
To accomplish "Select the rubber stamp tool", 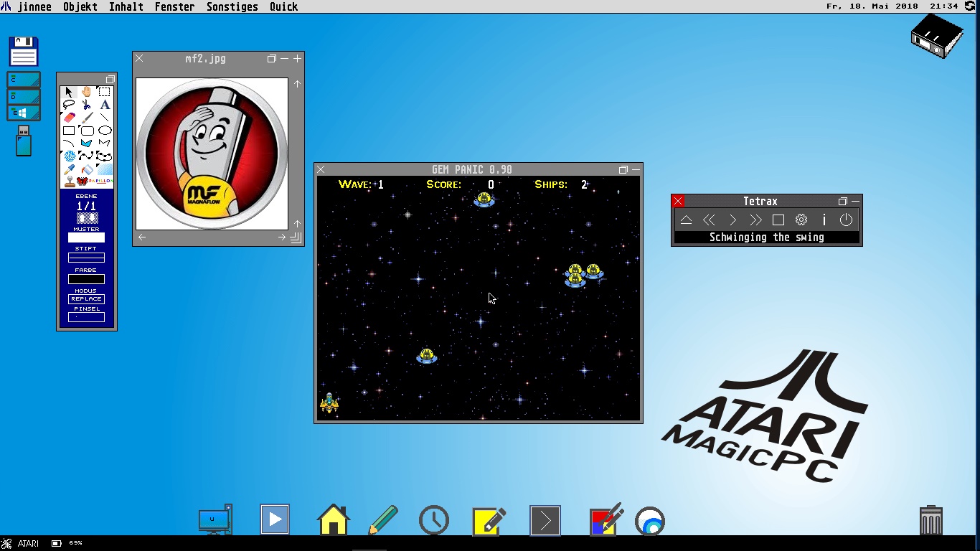I will [x=69, y=182].
